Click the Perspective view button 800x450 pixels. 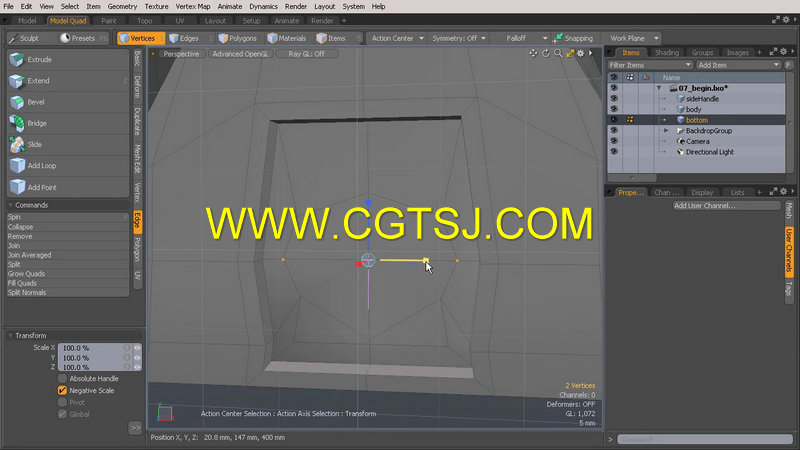(x=181, y=54)
